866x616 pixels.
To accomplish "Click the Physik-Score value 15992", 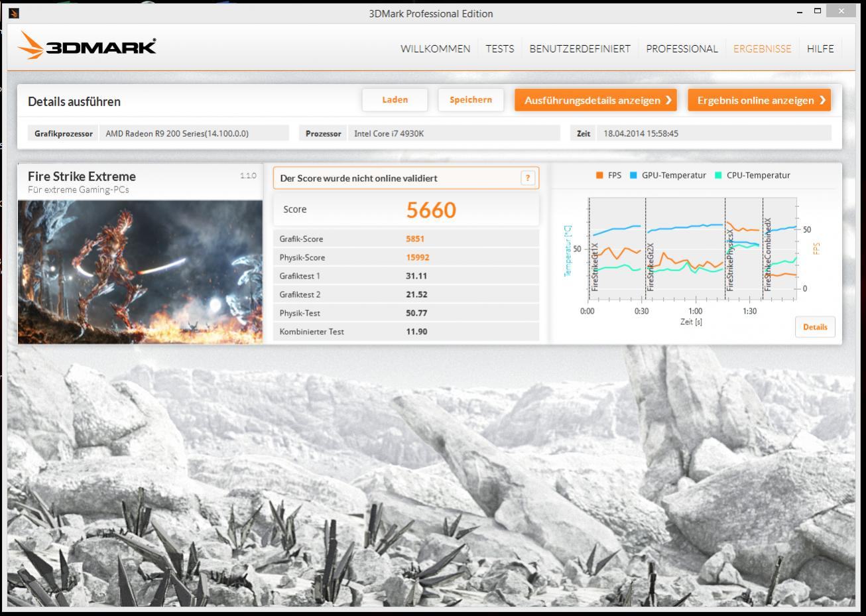I will (x=418, y=257).
